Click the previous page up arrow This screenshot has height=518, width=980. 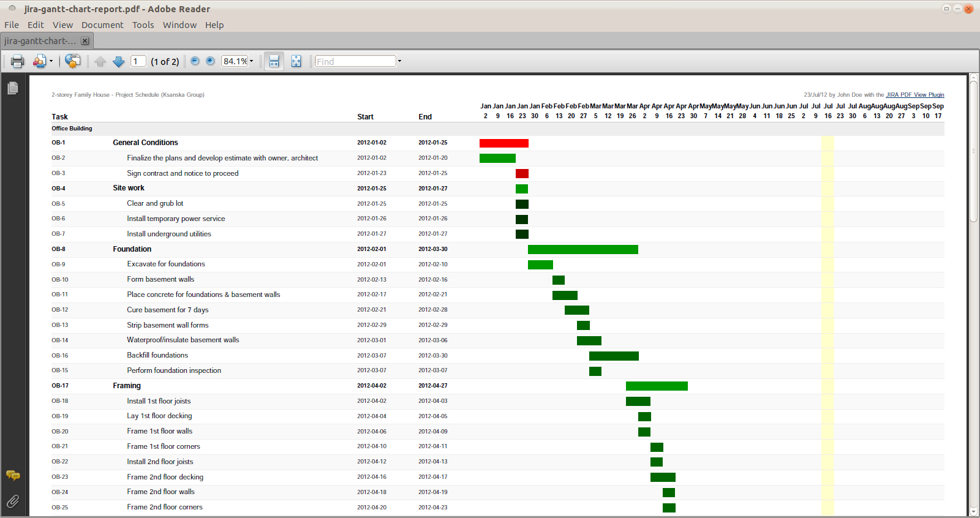[x=100, y=61]
